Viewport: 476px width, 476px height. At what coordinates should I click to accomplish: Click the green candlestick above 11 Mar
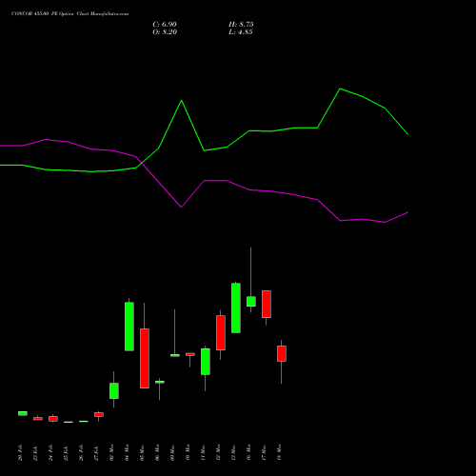coord(206,362)
